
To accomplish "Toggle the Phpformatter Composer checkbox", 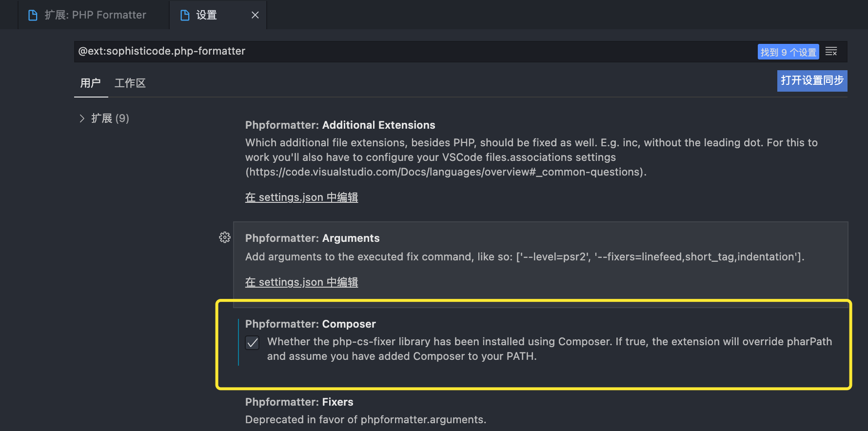I will click(252, 343).
